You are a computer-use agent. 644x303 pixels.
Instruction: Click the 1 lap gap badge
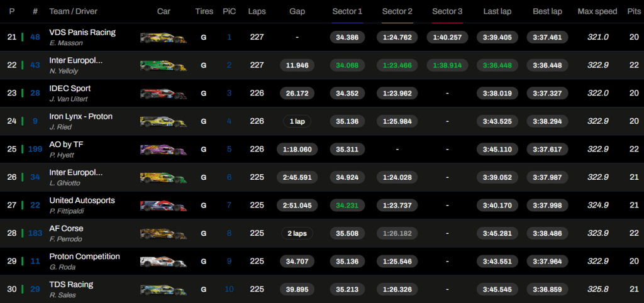click(297, 121)
